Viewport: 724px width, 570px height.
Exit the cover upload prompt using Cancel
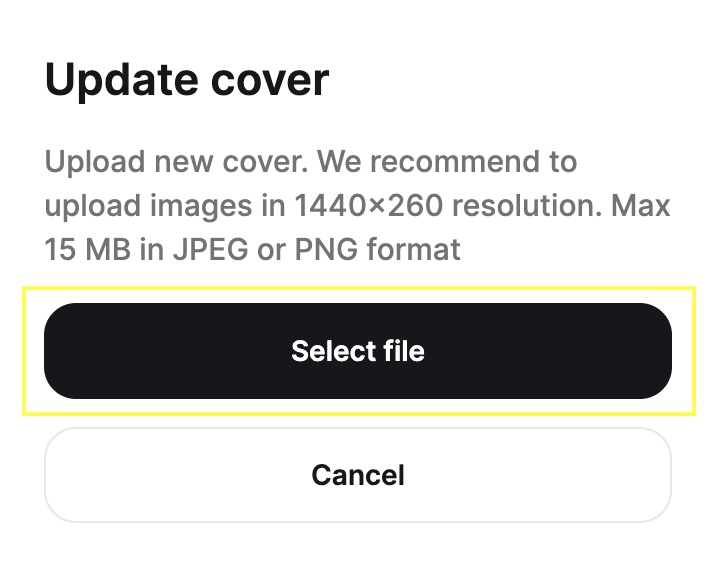(x=358, y=475)
